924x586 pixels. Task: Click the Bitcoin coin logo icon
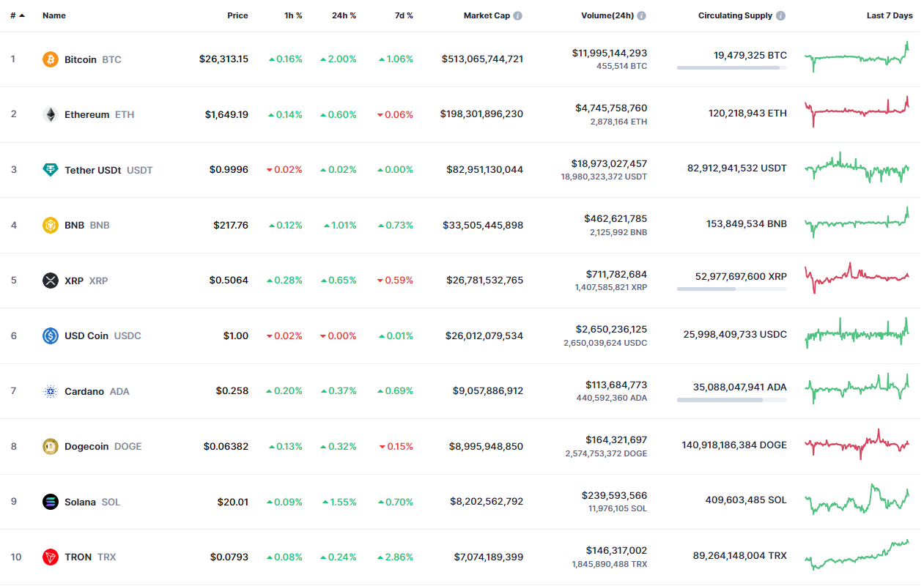pyautogui.click(x=51, y=59)
